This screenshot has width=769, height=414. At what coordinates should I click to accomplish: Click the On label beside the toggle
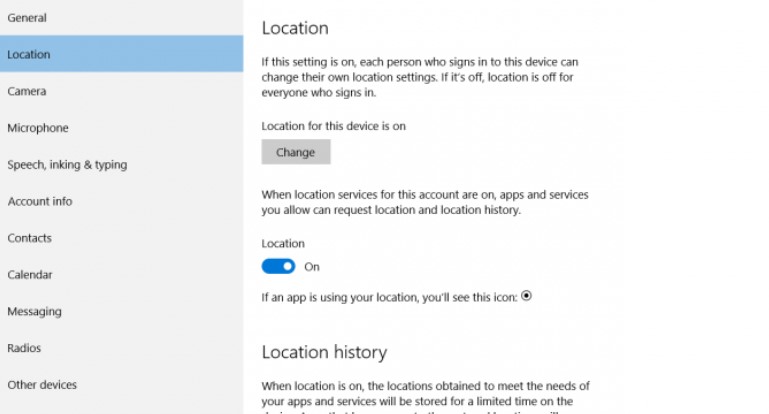312,267
